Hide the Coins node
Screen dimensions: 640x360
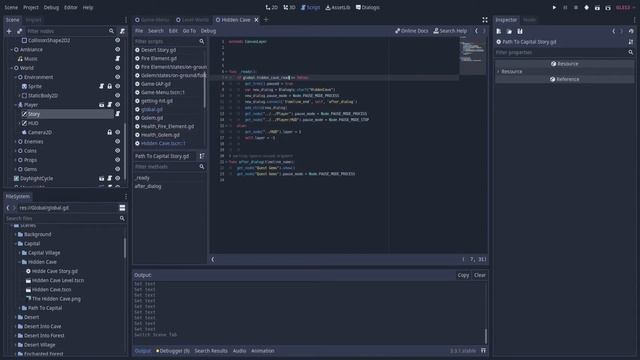click(x=118, y=151)
